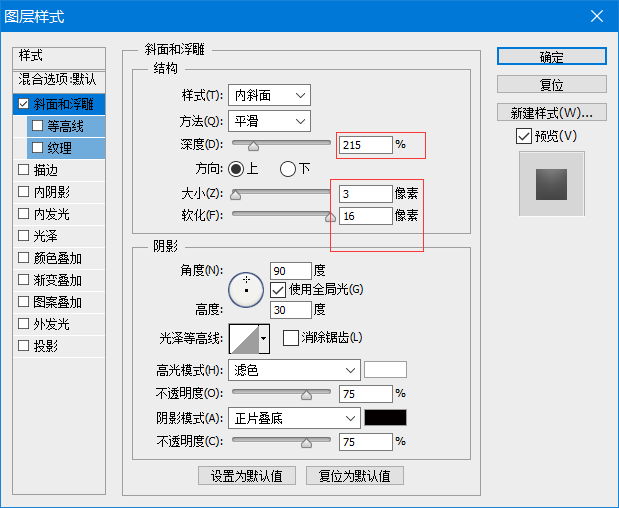The image size is (619, 508).
Task: Click the black shadow color swatch
Action: pyautogui.click(x=385, y=418)
